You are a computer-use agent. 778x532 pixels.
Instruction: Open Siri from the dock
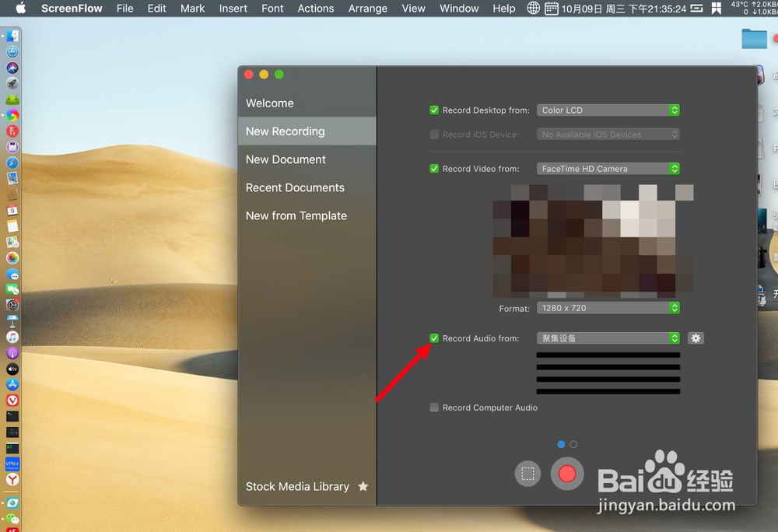(12, 68)
